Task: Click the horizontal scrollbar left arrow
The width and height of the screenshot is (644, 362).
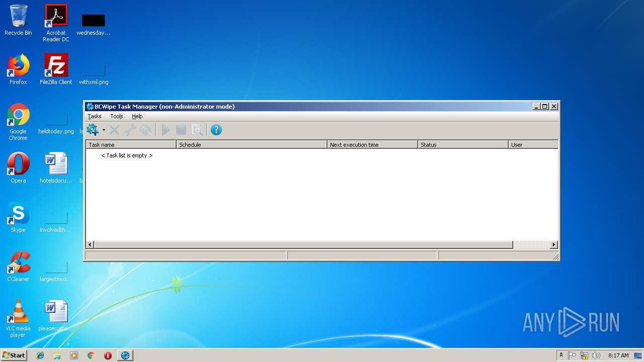Action: pyautogui.click(x=90, y=245)
